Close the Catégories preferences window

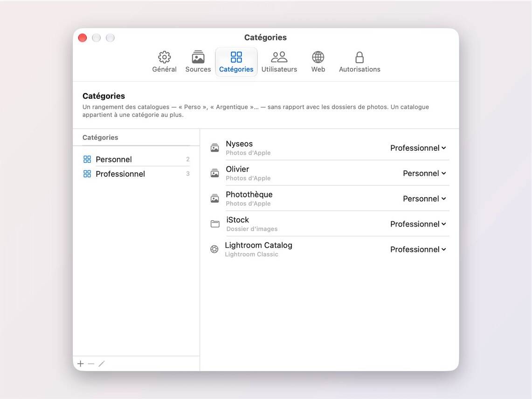pos(83,38)
